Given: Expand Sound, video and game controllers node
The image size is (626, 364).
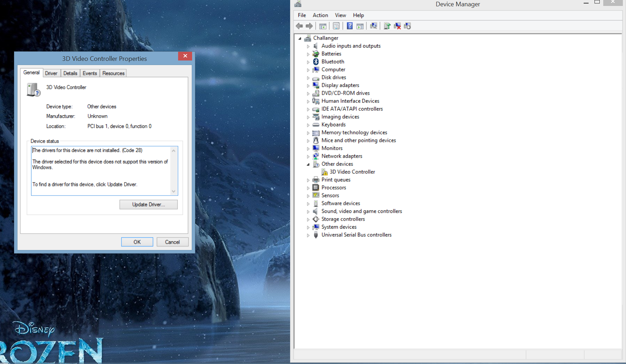Looking at the screenshot, I should coord(308,212).
